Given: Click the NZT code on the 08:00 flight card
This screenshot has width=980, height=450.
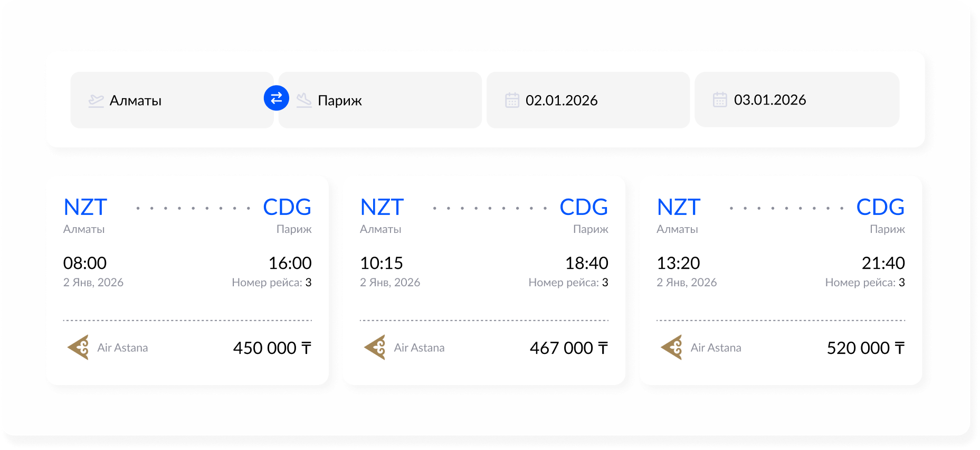Looking at the screenshot, I should pos(85,207).
